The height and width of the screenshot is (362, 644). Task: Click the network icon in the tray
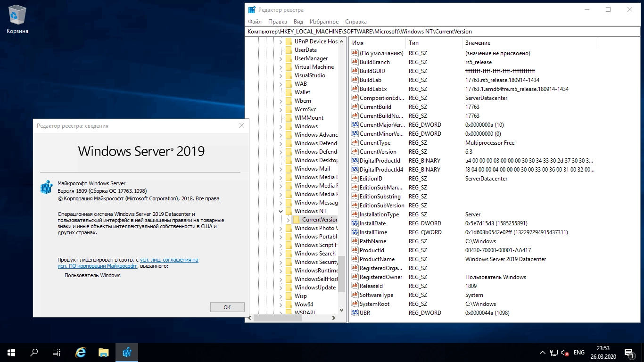click(554, 353)
